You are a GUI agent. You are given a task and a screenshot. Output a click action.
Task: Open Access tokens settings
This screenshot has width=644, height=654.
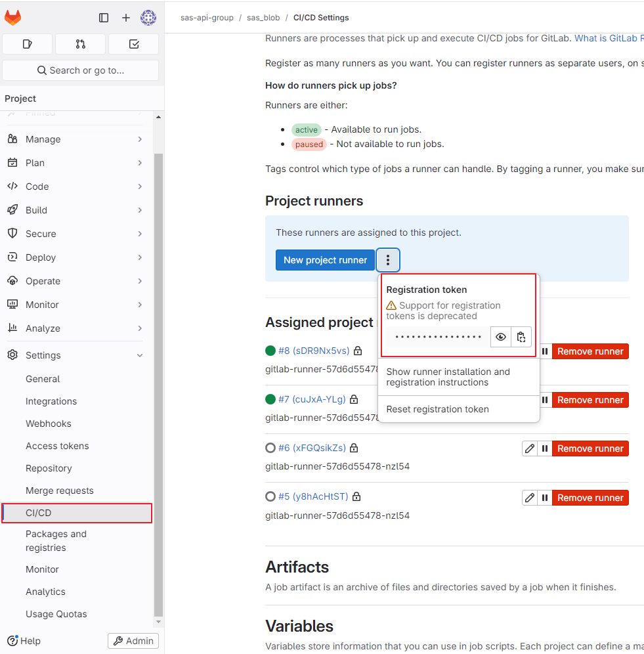point(57,446)
